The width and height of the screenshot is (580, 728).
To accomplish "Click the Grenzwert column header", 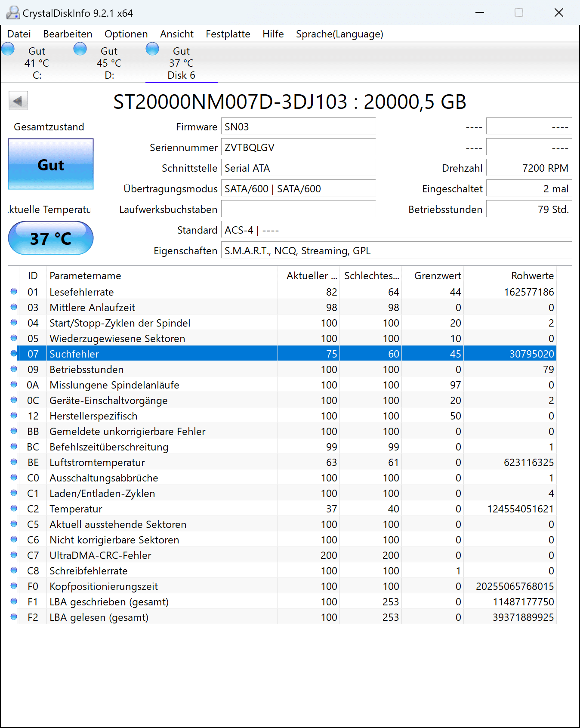I will [433, 276].
